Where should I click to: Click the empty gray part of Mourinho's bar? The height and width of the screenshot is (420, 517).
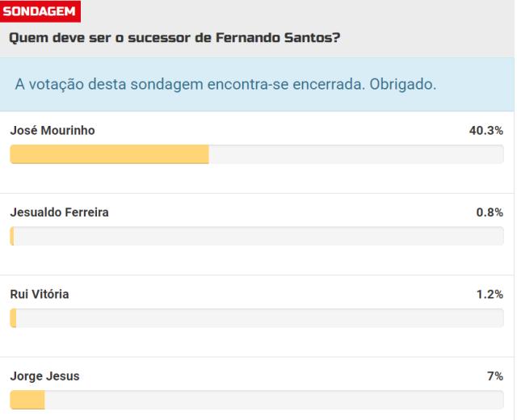(355, 154)
